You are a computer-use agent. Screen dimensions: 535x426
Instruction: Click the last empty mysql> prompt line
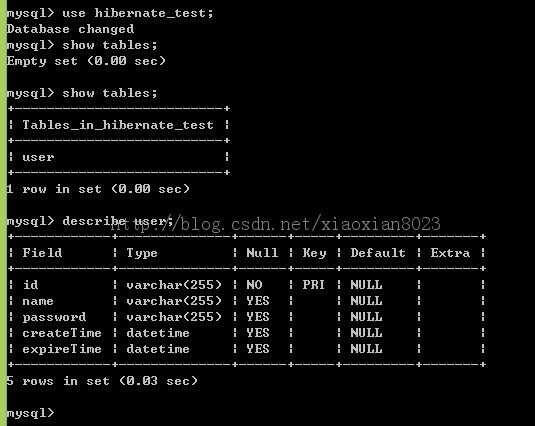(x=30, y=413)
